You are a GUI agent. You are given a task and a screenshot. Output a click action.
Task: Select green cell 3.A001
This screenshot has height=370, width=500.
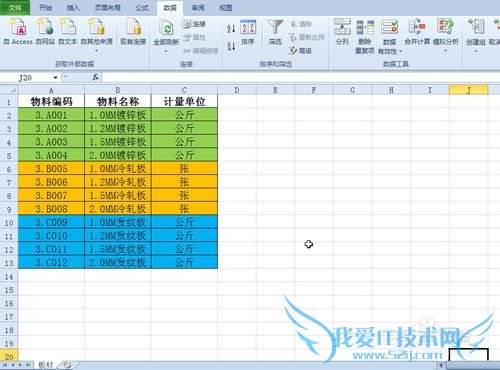[51, 115]
